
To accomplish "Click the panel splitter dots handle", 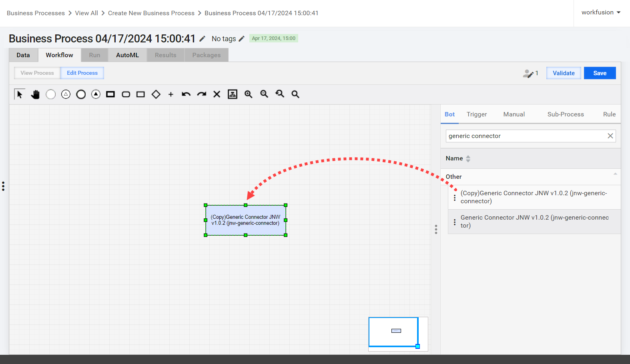I will pos(436,229).
